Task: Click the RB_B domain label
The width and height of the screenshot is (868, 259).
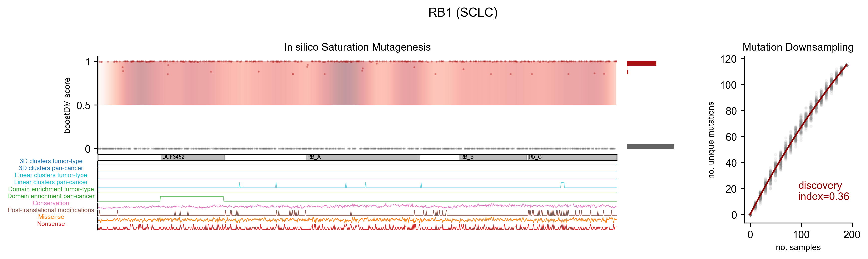Action: [x=467, y=157]
